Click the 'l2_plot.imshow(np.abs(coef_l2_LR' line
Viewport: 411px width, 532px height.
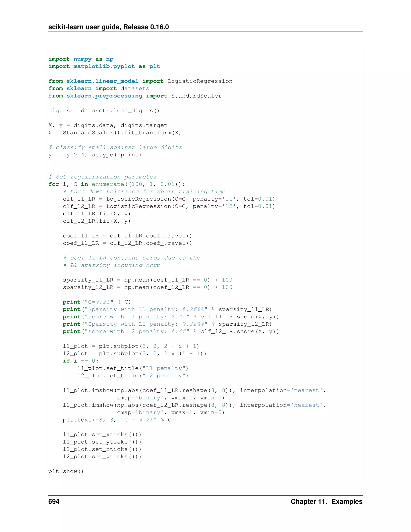coord(194,405)
